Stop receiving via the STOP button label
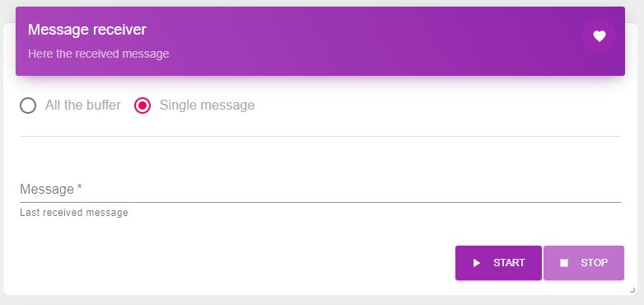 pyautogui.click(x=595, y=263)
